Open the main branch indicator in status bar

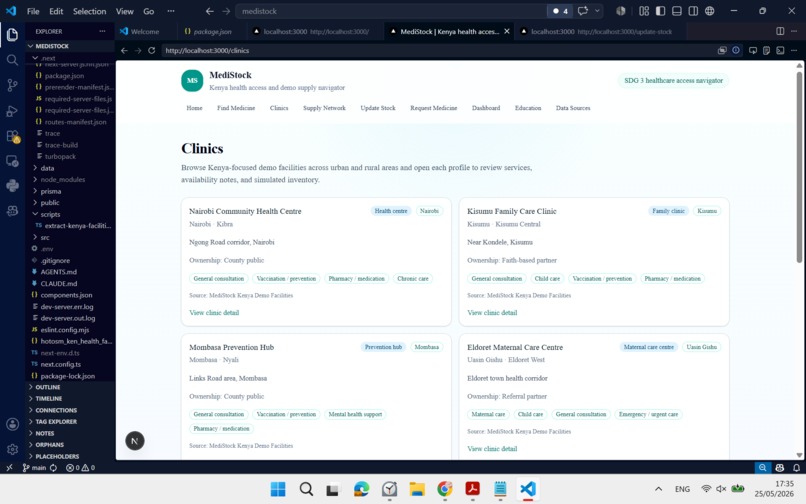[34, 467]
